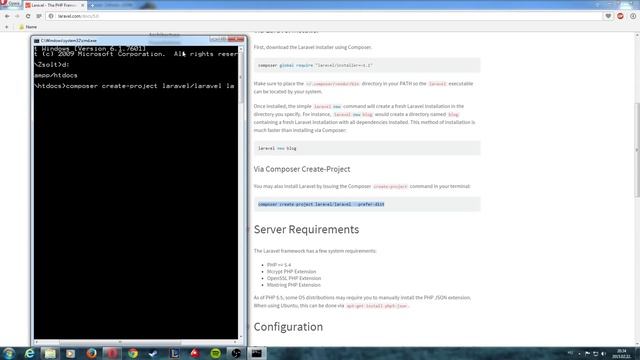
Task: Click the 'Mbstring PHP Extension' list item
Action: (294, 285)
